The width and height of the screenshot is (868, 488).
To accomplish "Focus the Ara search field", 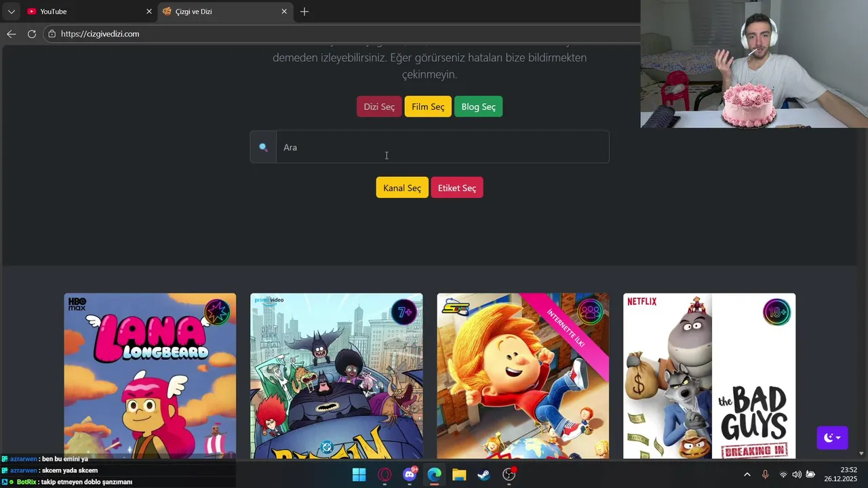I will 442,147.
